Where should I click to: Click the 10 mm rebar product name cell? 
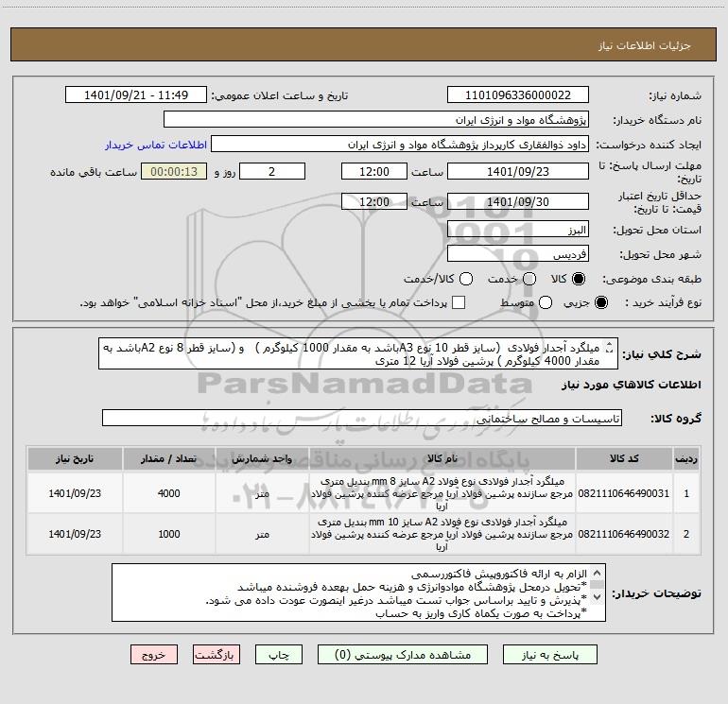click(442, 534)
